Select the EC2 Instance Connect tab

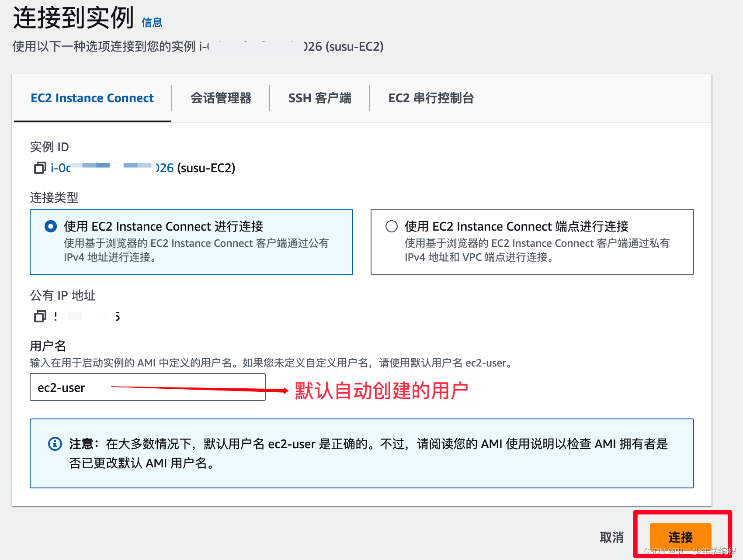pos(92,98)
